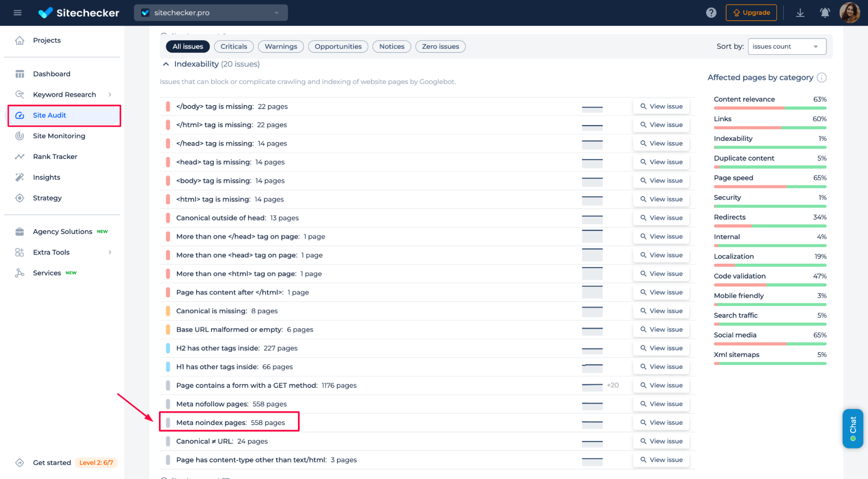
Task: Select the Zero issues filter
Action: tap(440, 46)
